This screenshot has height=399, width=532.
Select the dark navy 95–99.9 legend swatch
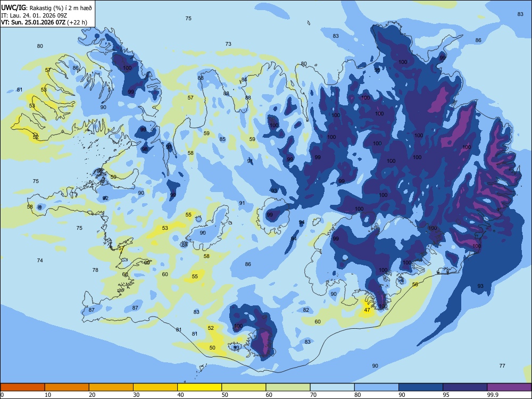465,387
